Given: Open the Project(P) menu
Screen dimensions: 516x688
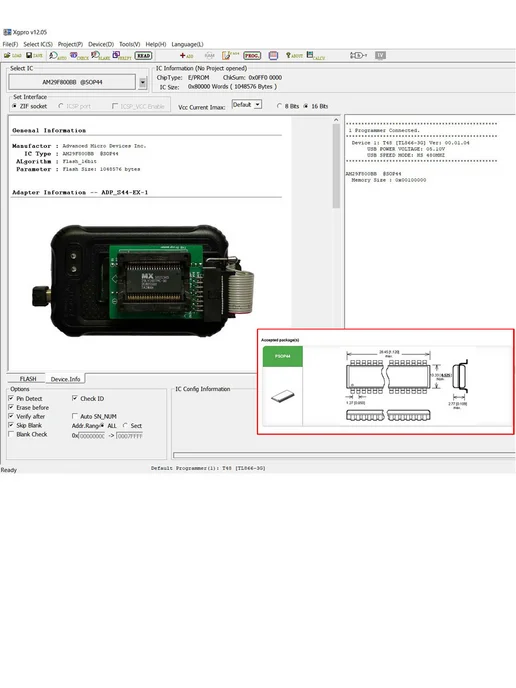Looking at the screenshot, I should coord(70,44).
